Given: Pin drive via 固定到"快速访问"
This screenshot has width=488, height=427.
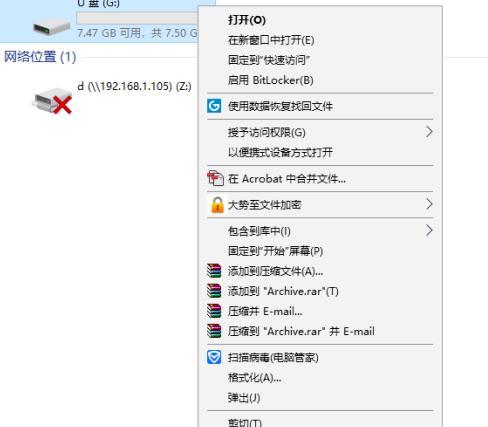Looking at the screenshot, I should tap(269, 60).
